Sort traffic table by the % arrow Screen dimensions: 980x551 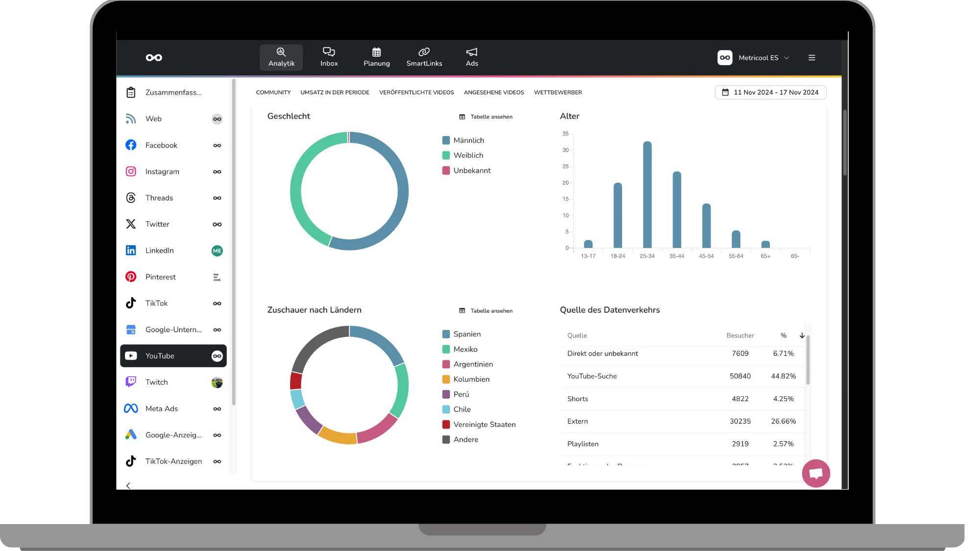point(802,335)
